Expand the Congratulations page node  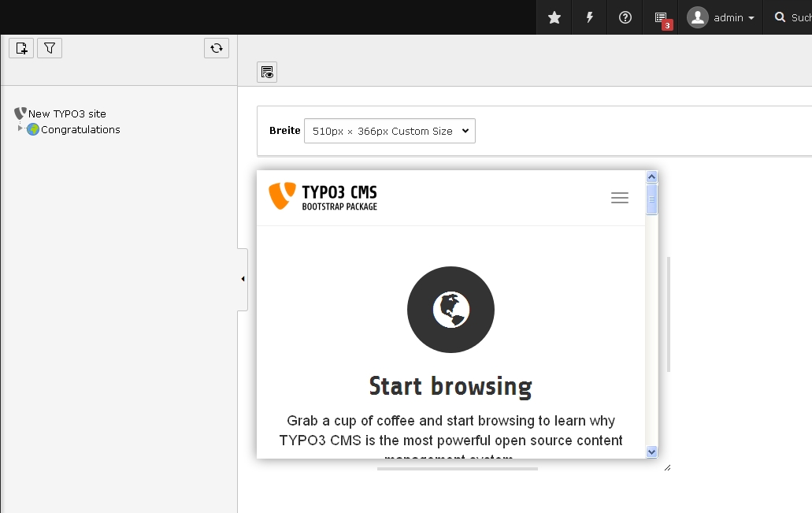20,128
